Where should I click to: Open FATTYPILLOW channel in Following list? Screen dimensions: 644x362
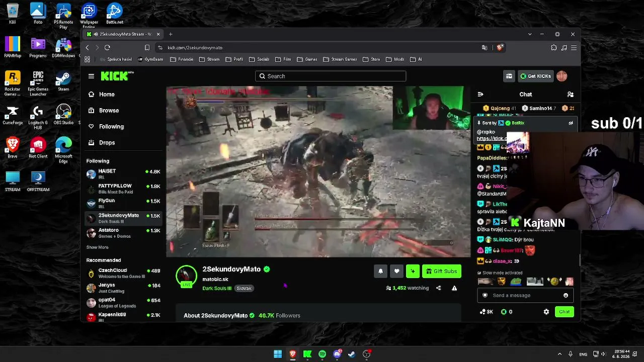pos(123,189)
